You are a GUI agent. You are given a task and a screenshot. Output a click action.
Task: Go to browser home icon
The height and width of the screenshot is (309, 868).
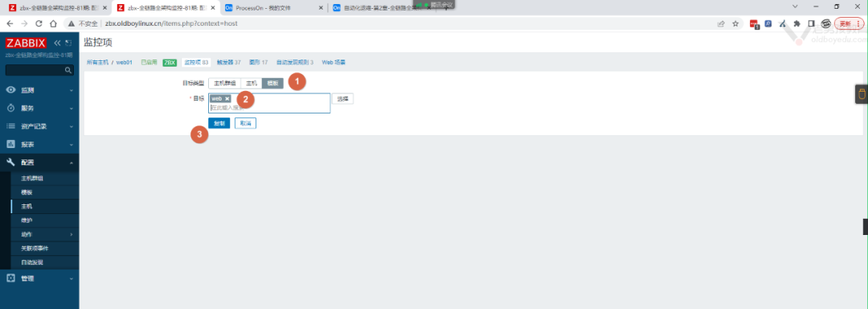click(x=53, y=24)
